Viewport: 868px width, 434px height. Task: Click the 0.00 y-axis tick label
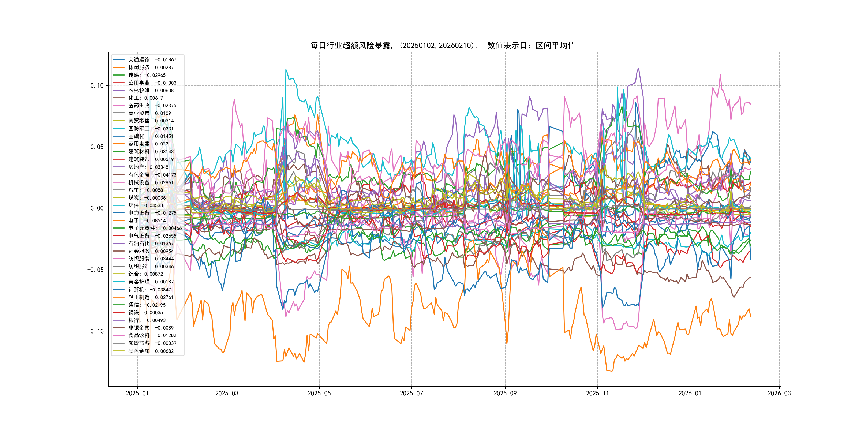[x=97, y=208]
